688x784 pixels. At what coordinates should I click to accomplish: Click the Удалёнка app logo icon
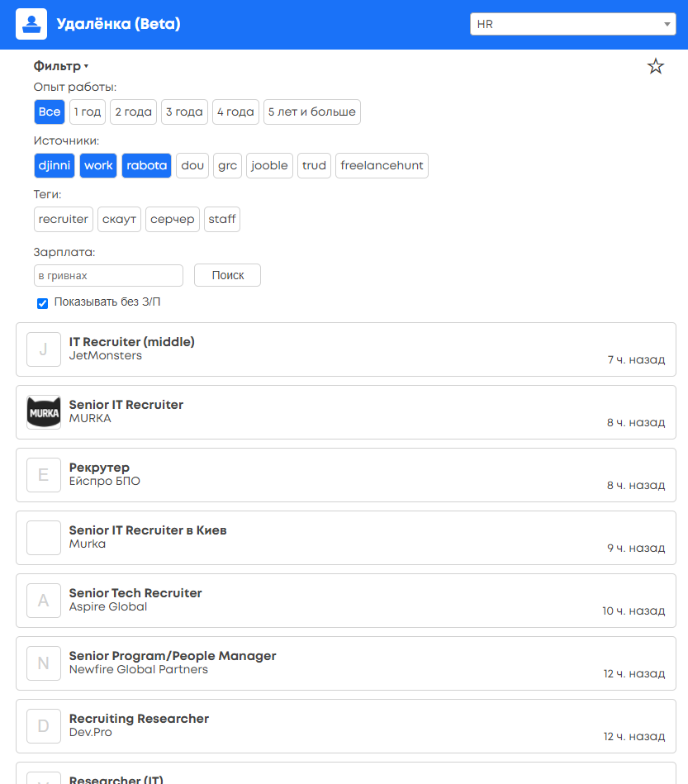point(31,24)
